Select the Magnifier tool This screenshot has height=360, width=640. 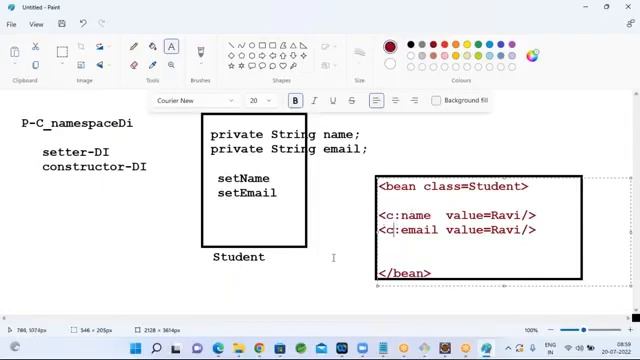(x=171, y=65)
